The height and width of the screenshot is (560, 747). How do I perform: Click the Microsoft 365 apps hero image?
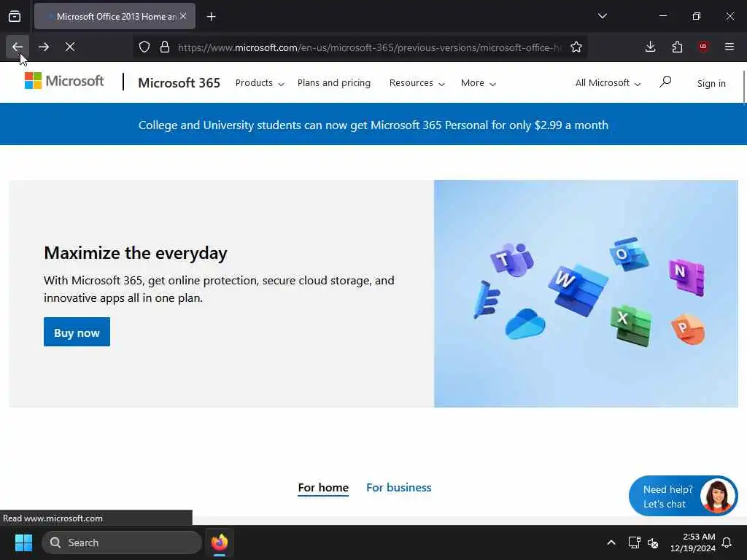point(586,293)
